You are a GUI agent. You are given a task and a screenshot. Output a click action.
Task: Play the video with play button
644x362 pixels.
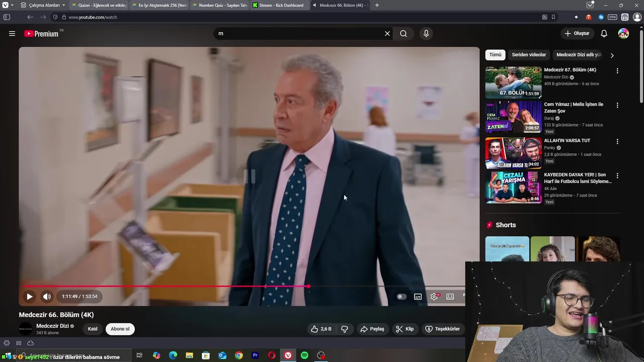[x=29, y=297]
